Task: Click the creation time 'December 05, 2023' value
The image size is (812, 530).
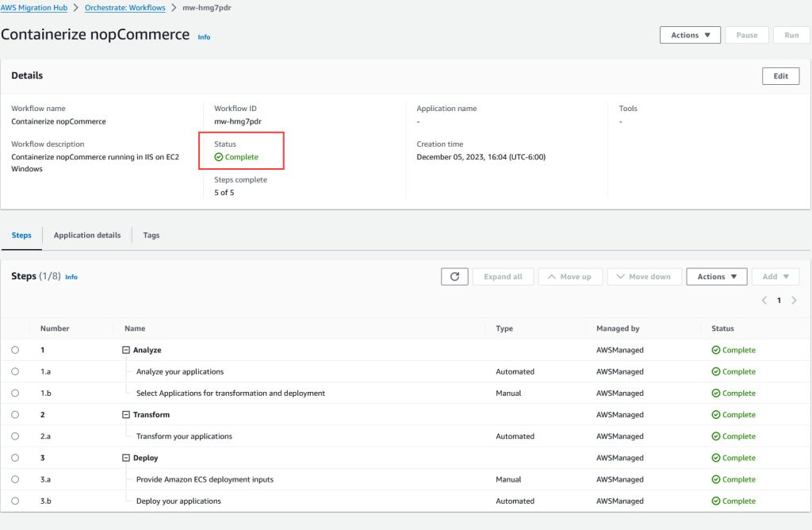Action: tap(481, 157)
